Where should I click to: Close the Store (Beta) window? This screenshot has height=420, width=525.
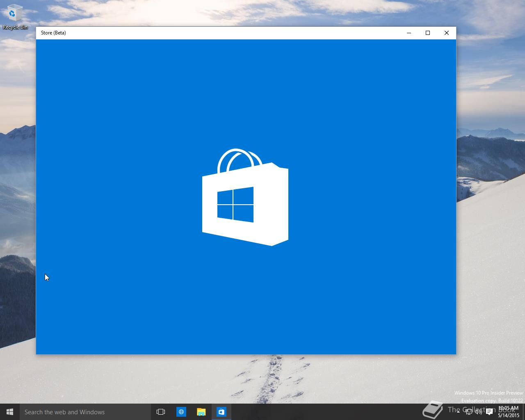click(x=447, y=33)
